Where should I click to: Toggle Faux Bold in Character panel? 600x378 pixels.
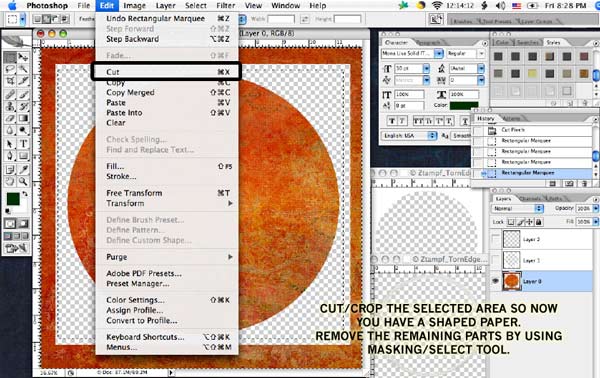(x=392, y=121)
